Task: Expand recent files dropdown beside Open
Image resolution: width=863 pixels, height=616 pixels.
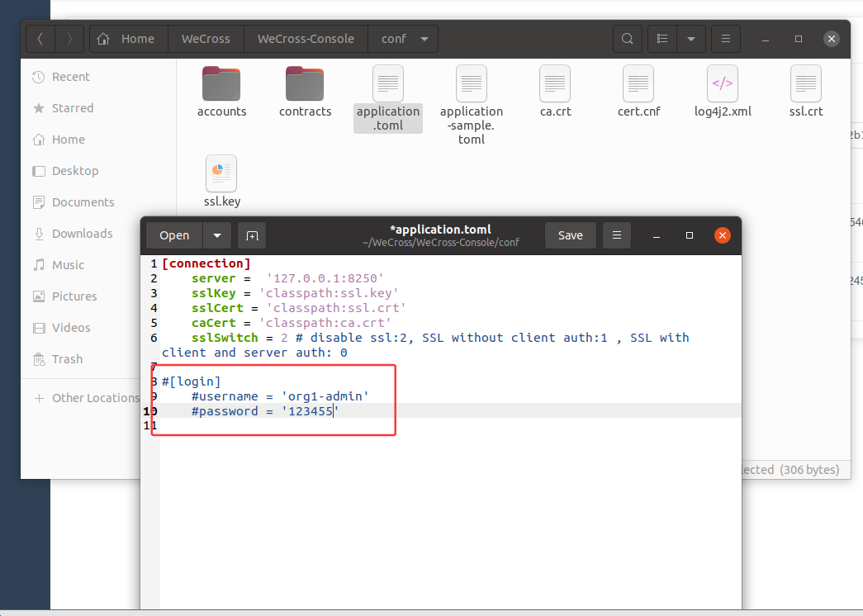Action: (x=217, y=235)
